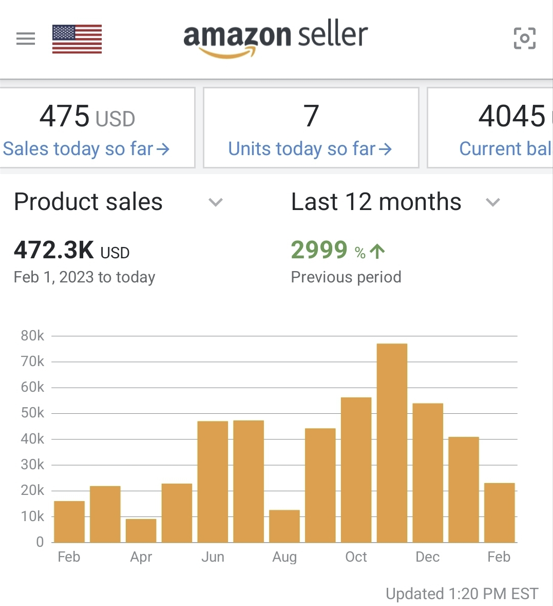This screenshot has height=606, width=553.
Task: Open Units today so far link
Action: coord(310,149)
